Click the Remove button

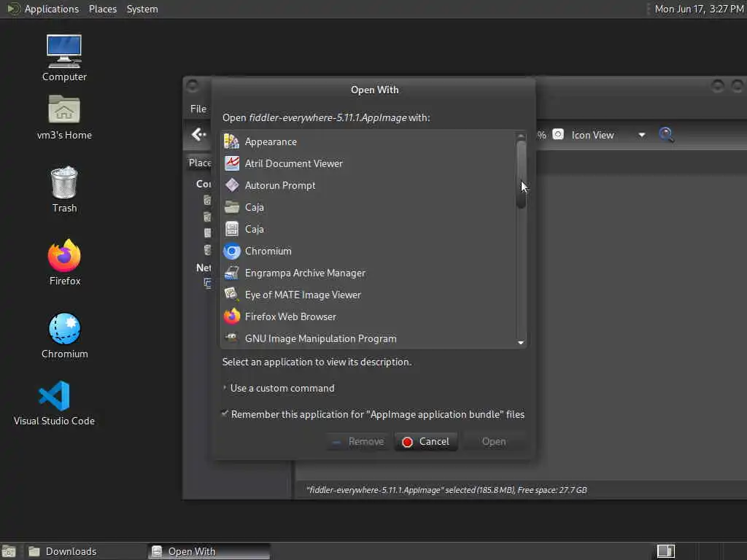359,441
